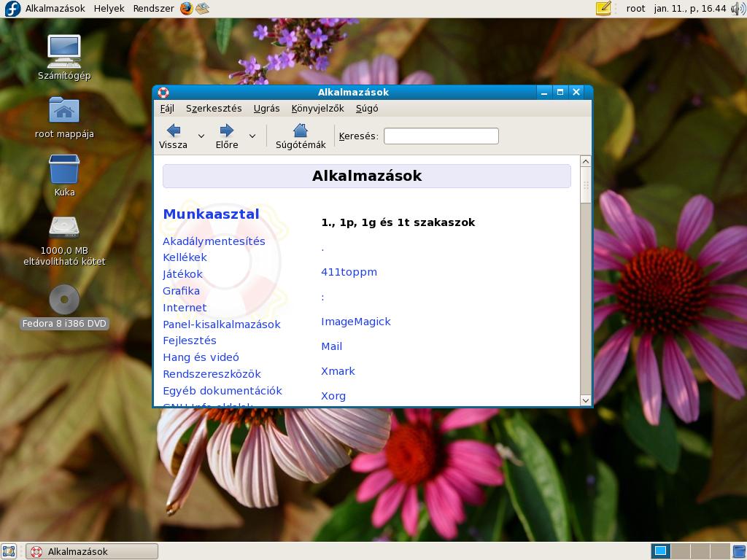Click the Előre forward arrow icon

(226, 131)
